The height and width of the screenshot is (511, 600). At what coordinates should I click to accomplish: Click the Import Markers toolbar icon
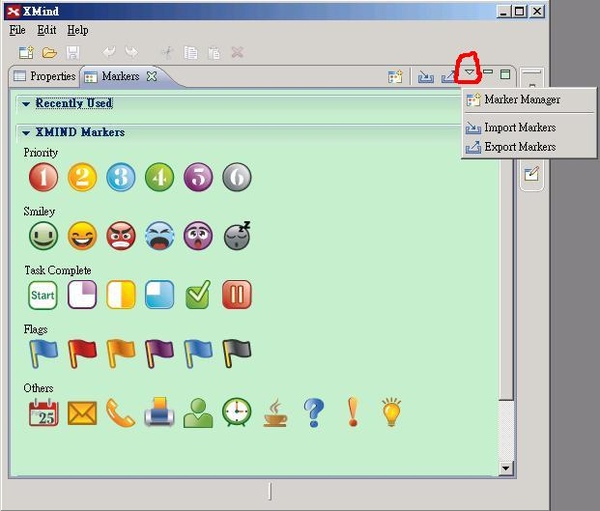pyautogui.click(x=426, y=77)
